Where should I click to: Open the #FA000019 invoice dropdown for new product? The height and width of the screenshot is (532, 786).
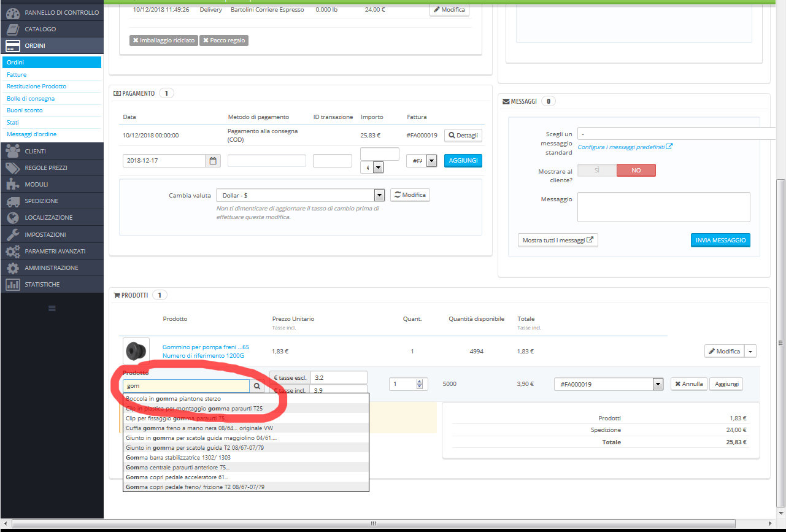coord(609,384)
